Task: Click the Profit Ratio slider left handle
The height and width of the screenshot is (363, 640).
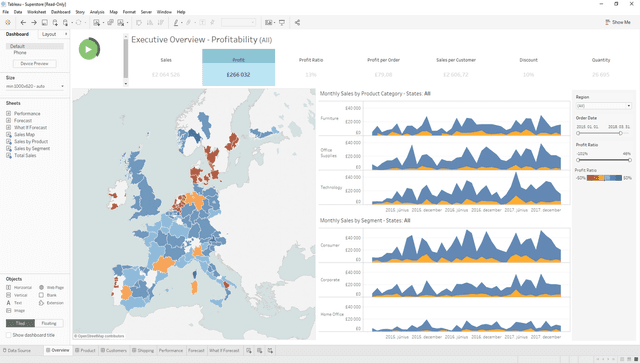Action: coord(578,160)
